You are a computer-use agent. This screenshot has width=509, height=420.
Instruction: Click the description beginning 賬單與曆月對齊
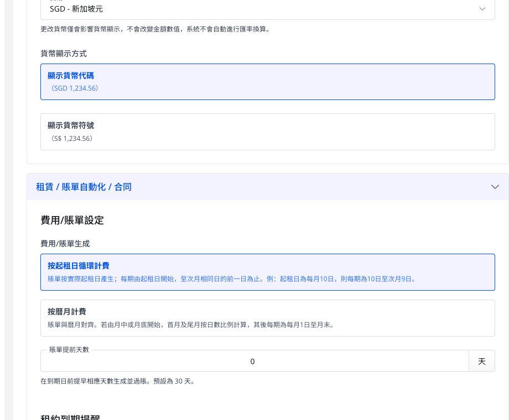tap(191, 324)
